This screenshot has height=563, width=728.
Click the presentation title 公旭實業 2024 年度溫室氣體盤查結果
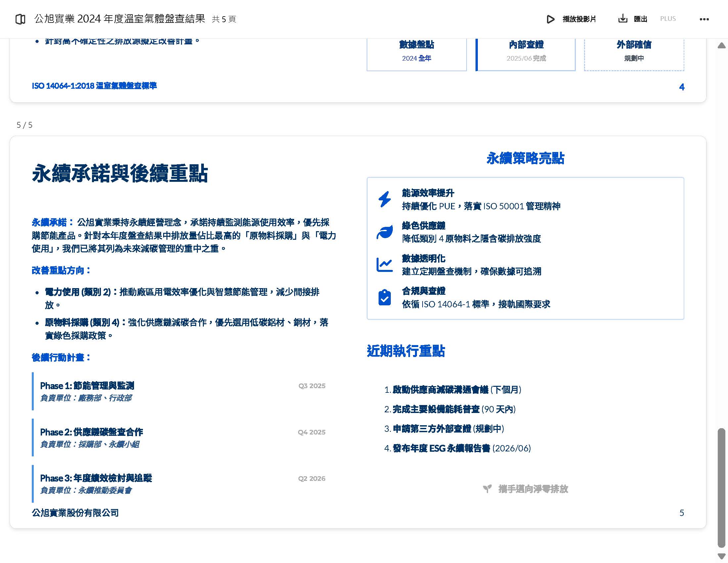[x=120, y=19]
